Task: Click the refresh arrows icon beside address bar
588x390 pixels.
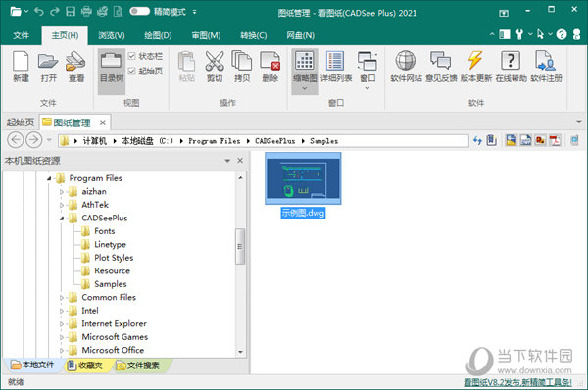Action: (477, 141)
